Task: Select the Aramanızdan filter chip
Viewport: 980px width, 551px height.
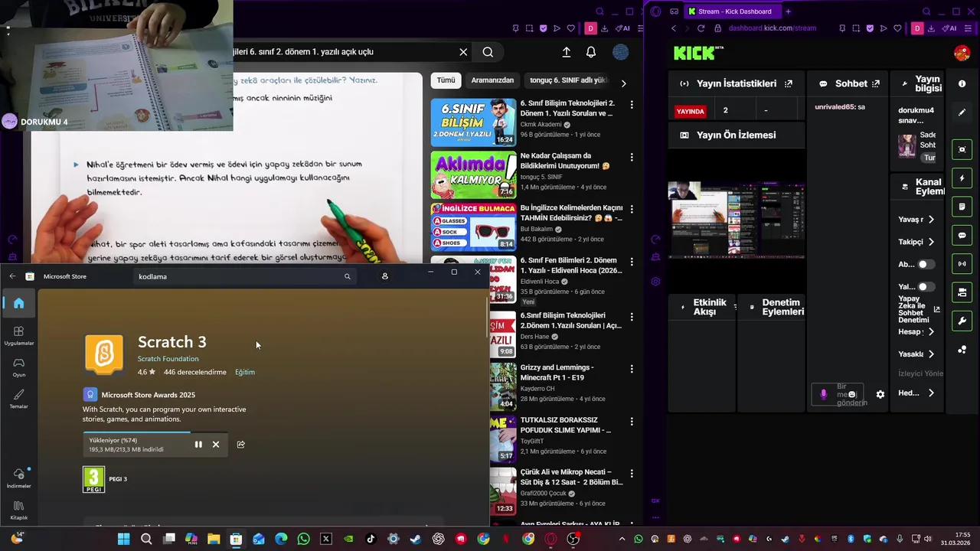Action: point(492,80)
